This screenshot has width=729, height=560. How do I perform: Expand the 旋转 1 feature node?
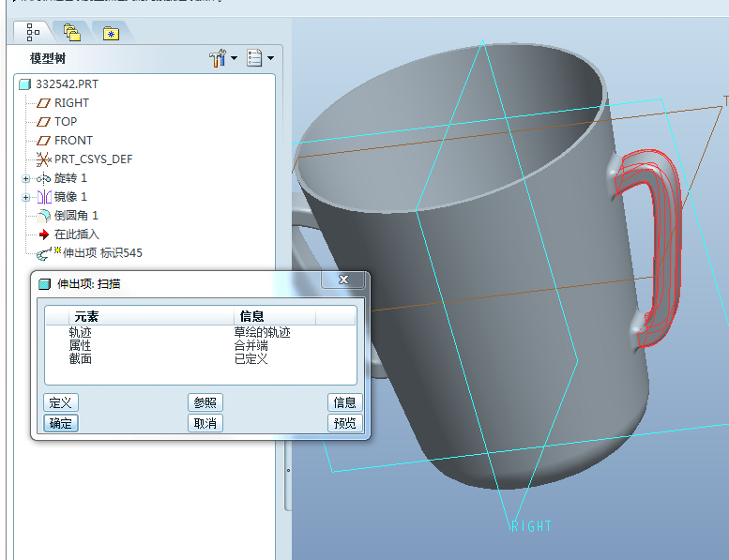[26, 178]
